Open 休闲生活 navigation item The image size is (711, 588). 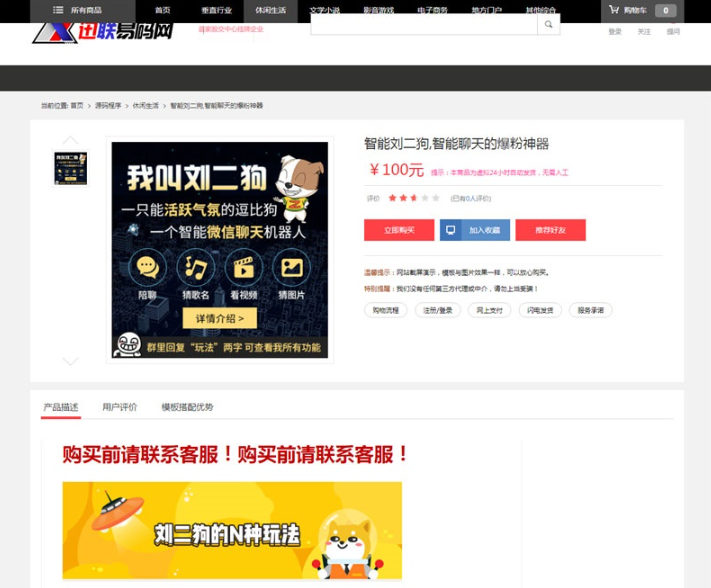(271, 10)
